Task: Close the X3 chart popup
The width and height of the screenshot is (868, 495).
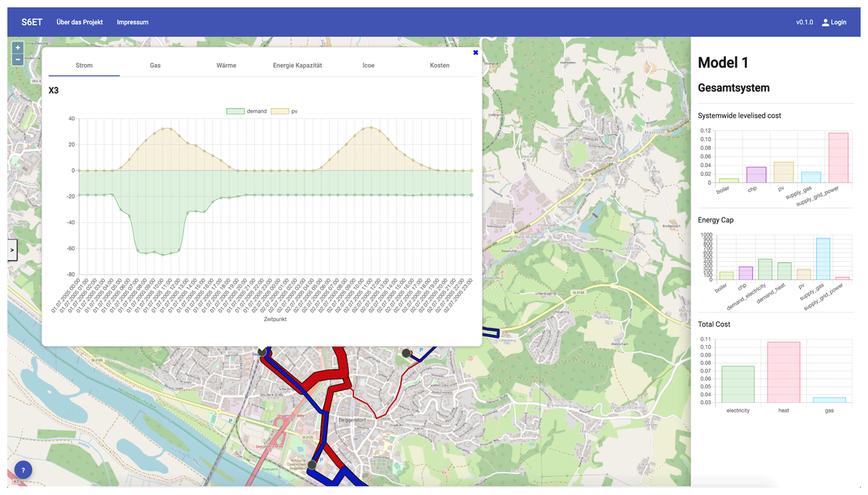Action: click(x=475, y=53)
